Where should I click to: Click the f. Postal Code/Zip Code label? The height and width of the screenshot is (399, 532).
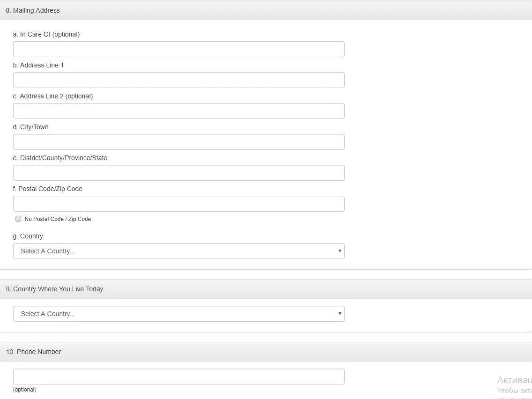click(x=48, y=189)
